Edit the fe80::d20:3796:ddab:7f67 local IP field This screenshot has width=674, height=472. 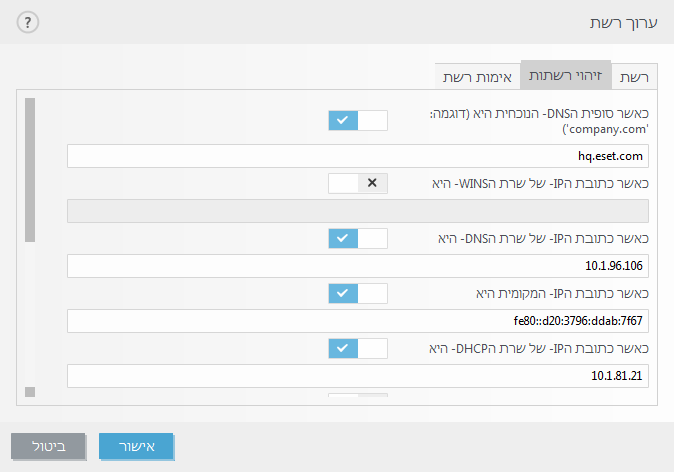click(358, 321)
